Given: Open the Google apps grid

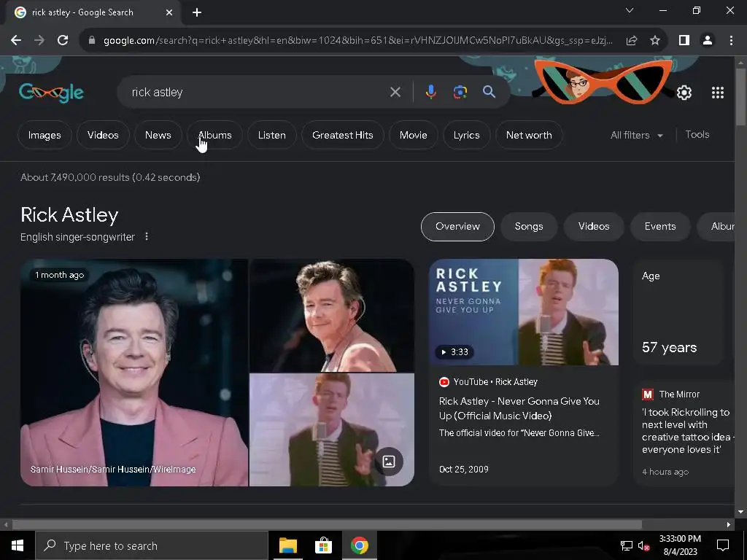Looking at the screenshot, I should tap(718, 93).
